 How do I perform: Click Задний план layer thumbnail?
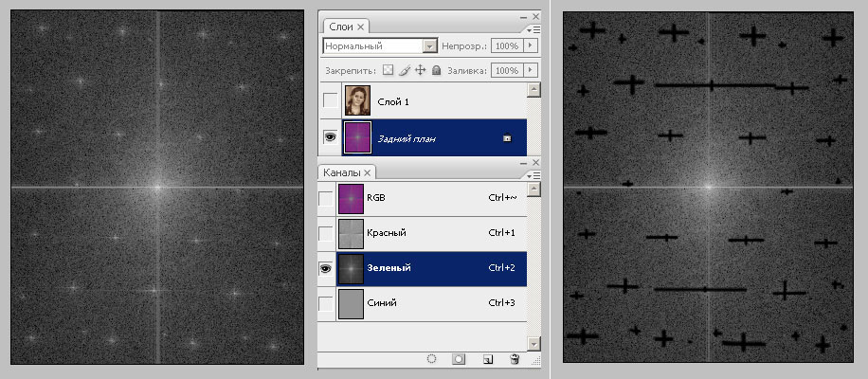pos(357,137)
